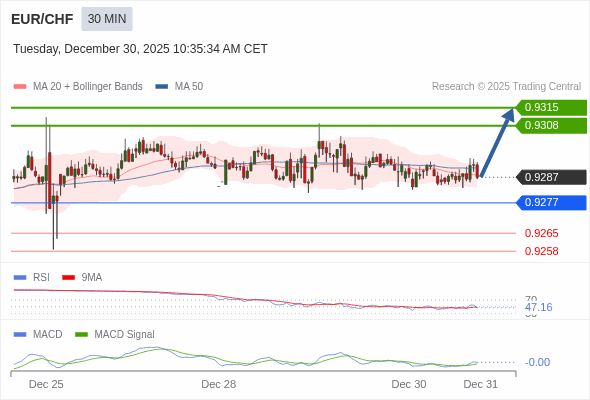590x400 pixels.
Task: Click the MA 50 blue legend swatch
Action: (162, 87)
